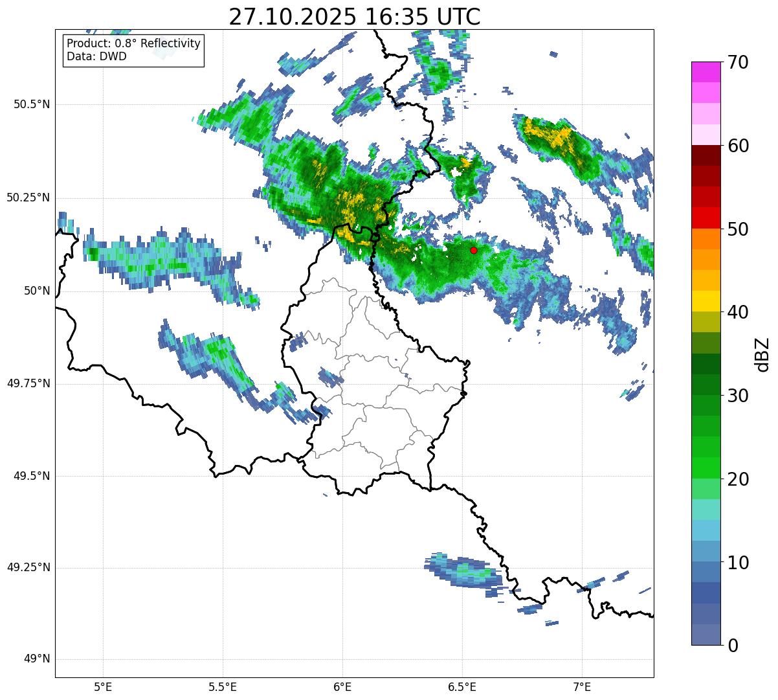
Task: Click the plot title date and time
Action: tap(355, 16)
